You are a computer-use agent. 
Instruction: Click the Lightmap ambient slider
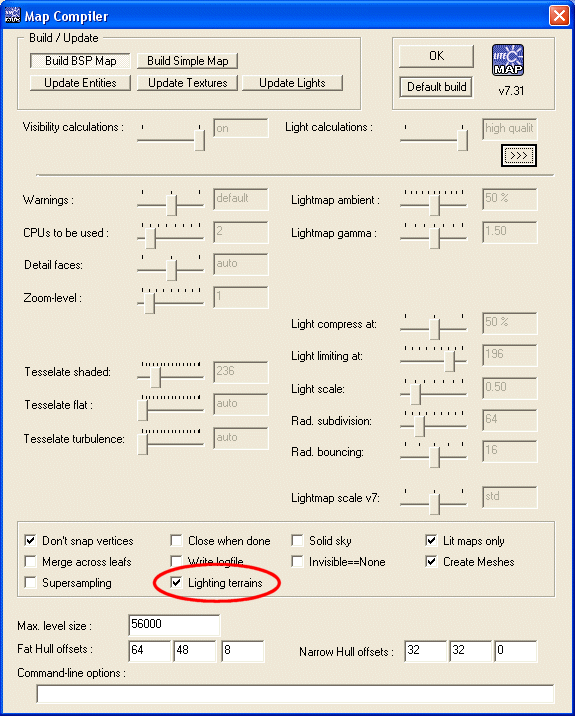[x=434, y=203]
